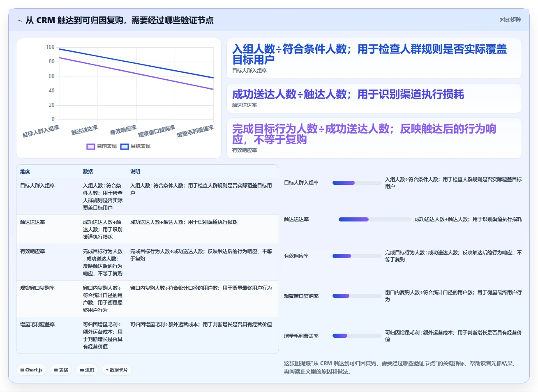Click the 增量毛利覆盖率 x-axis label
Image resolution: width=538 pixels, height=392 pixels.
click(x=195, y=131)
